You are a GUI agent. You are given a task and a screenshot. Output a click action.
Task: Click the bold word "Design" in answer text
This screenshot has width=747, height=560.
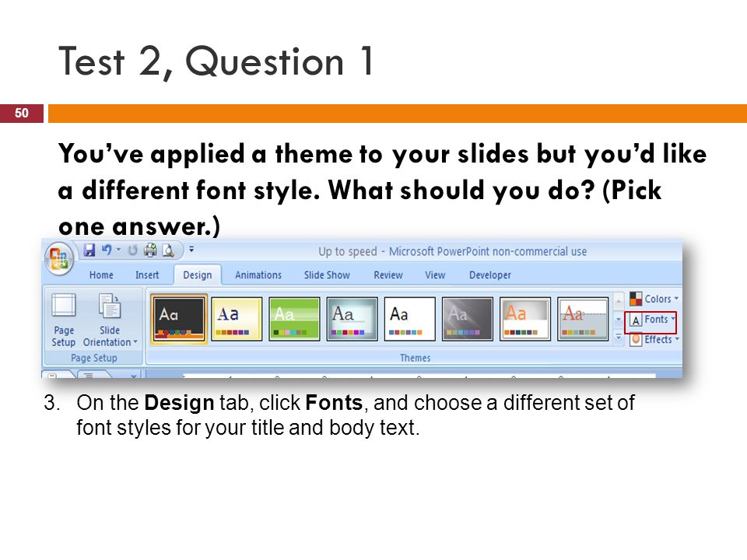pyautogui.click(x=179, y=404)
